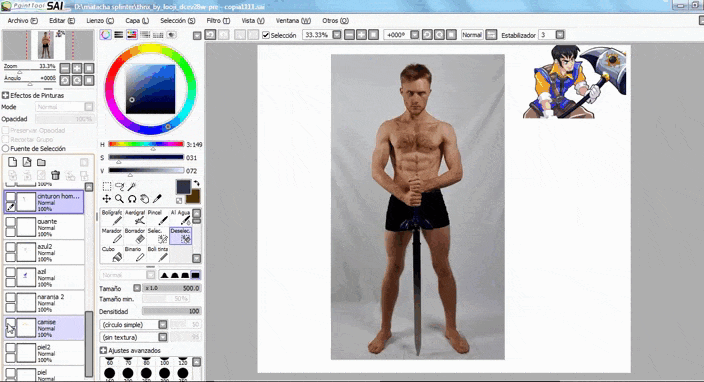Choose the Deselec. deselection pen
This screenshot has height=382, width=704.
pyautogui.click(x=180, y=236)
